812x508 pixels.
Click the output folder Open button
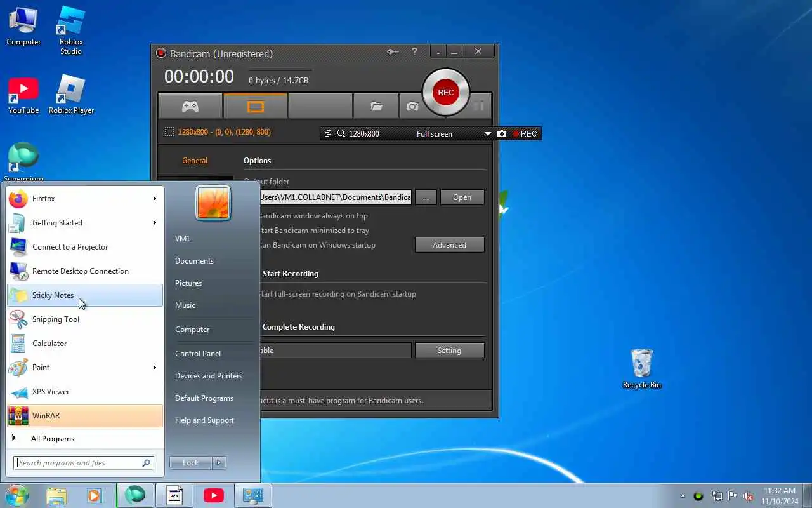pyautogui.click(x=462, y=197)
